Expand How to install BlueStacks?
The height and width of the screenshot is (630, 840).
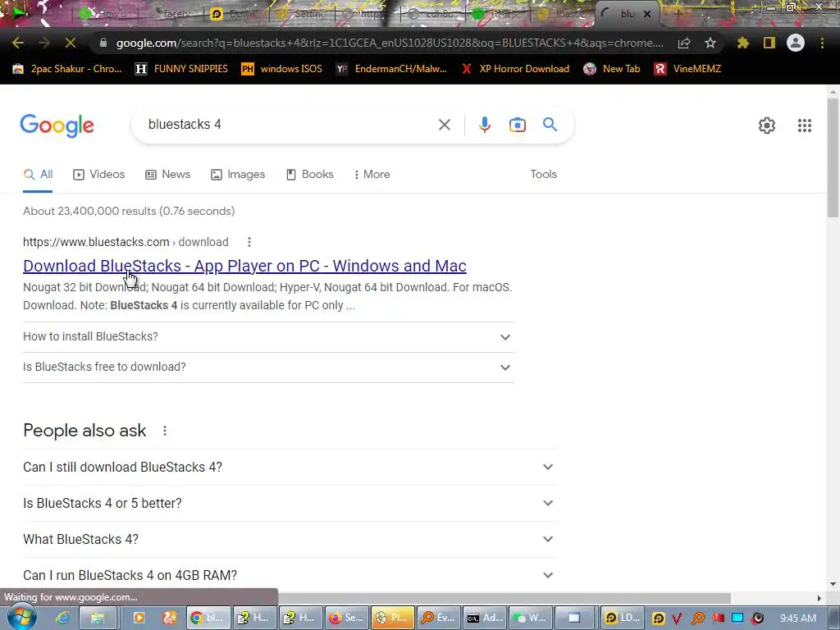coord(269,337)
